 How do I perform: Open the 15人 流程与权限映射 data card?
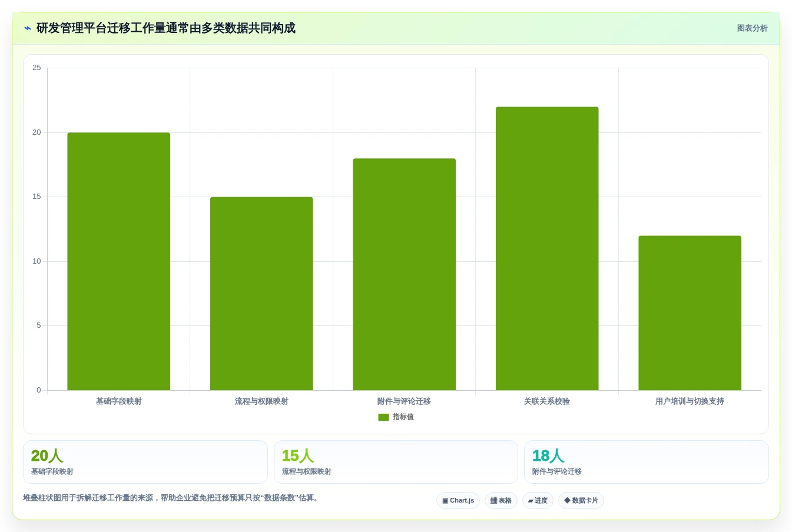(396, 462)
